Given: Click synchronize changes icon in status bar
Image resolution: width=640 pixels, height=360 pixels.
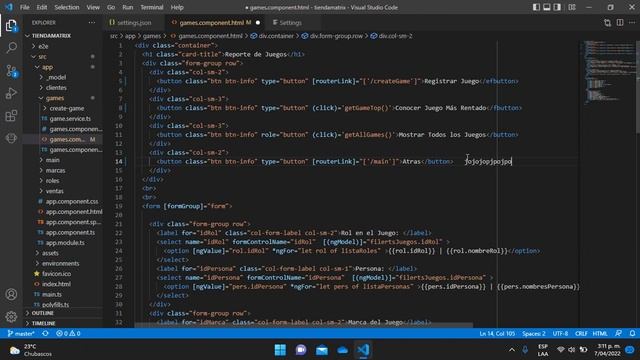Looking at the screenshot, I should [x=45, y=333].
